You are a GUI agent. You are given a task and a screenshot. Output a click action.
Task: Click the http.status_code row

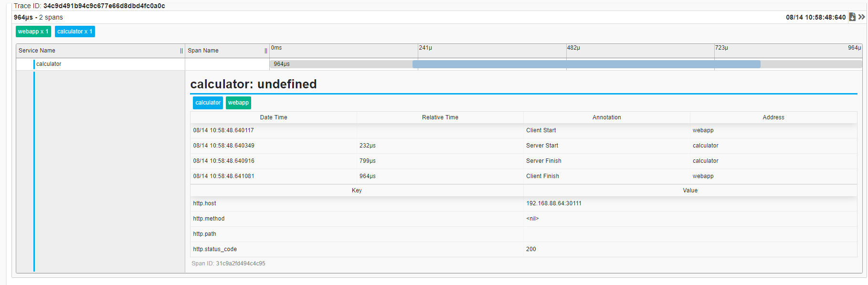tap(215, 249)
